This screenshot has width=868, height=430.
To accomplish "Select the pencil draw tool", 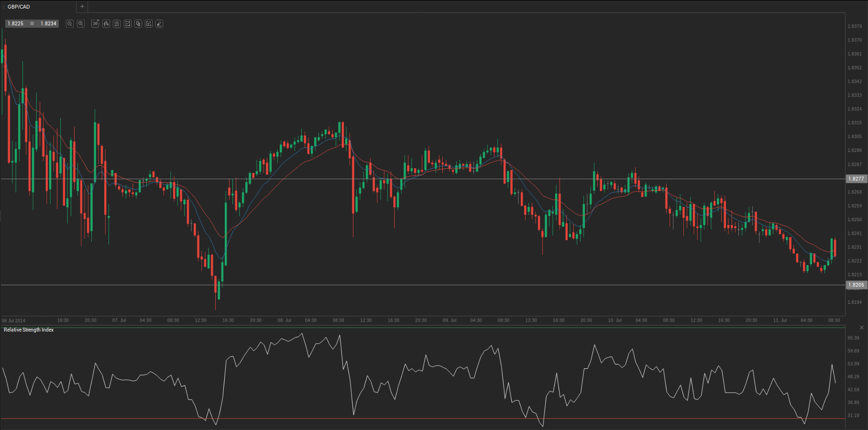I will [x=159, y=23].
